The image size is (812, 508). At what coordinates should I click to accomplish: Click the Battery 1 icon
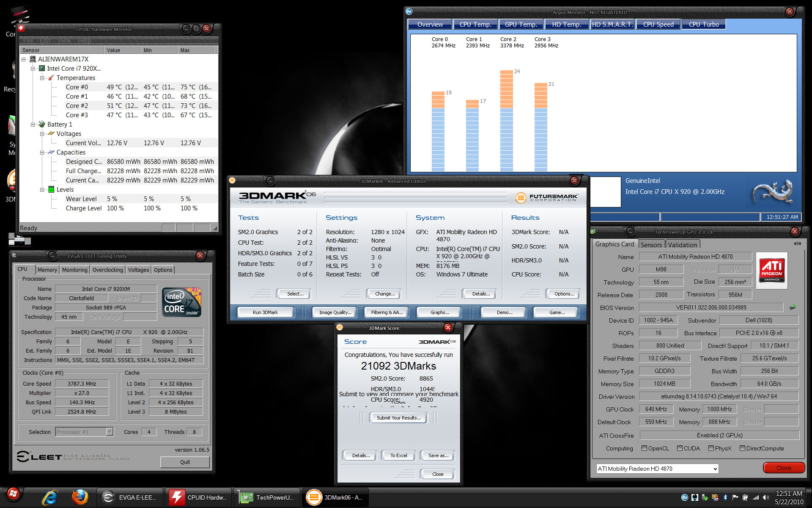click(42, 124)
